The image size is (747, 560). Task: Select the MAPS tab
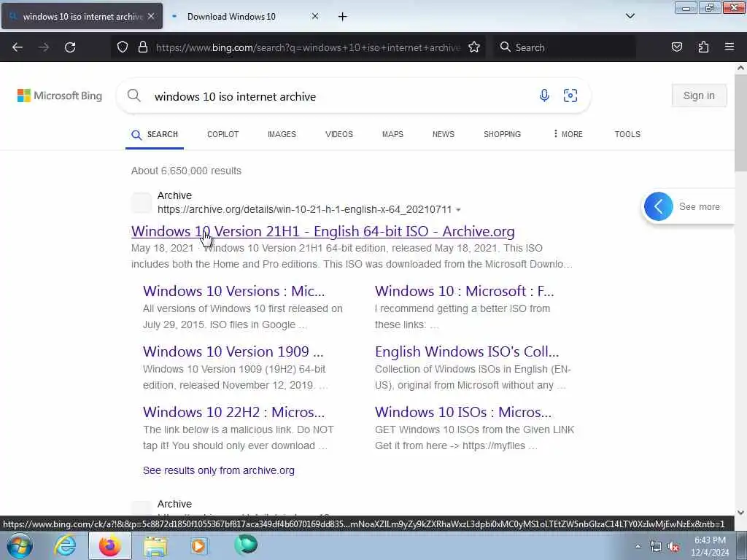[x=392, y=134]
